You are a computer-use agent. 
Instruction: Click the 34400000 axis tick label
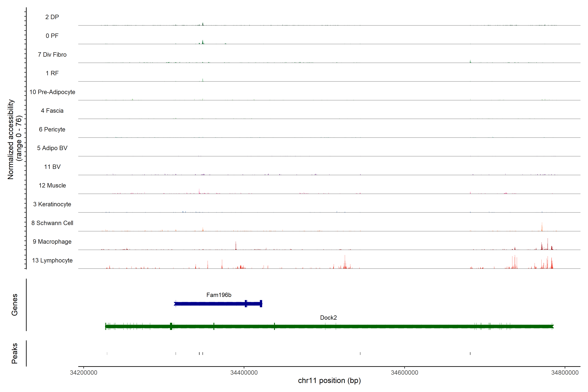pyautogui.click(x=244, y=373)
